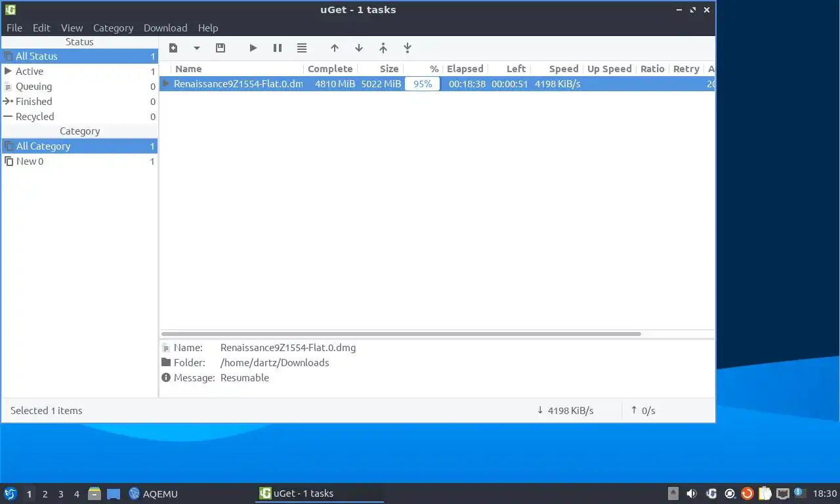Open the Help menu
This screenshot has height=504, width=840.
[x=208, y=28]
